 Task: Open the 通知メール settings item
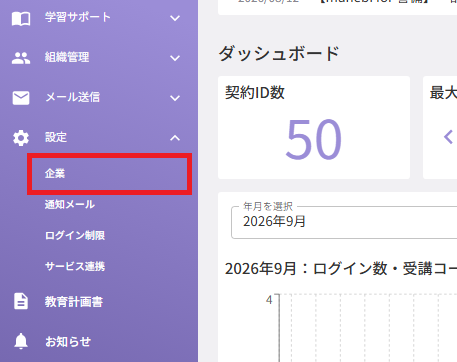70,204
